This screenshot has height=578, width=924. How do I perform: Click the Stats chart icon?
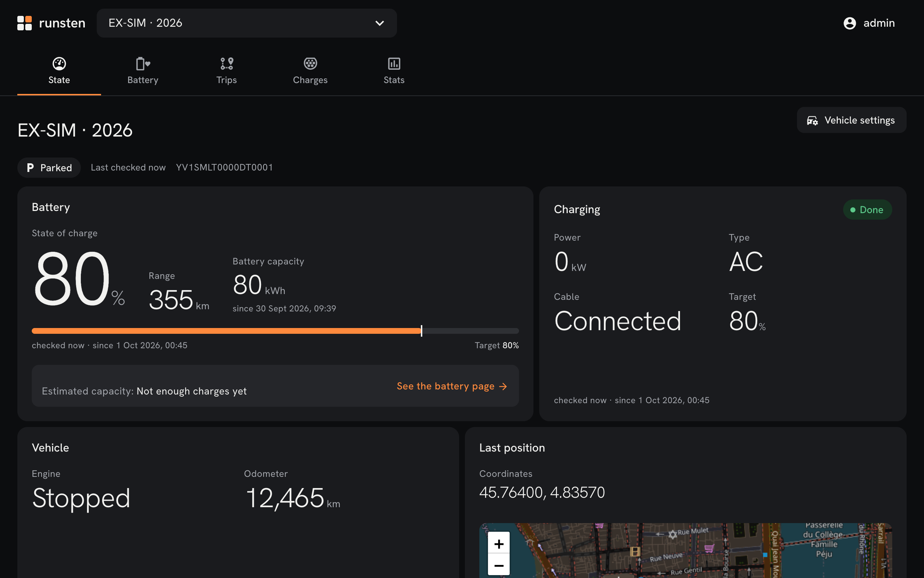tap(394, 64)
